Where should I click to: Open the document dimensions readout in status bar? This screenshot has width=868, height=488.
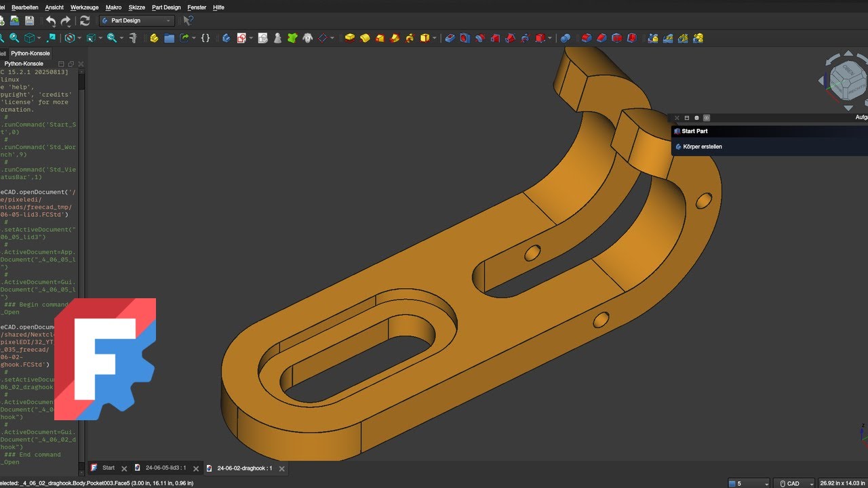[843, 483]
